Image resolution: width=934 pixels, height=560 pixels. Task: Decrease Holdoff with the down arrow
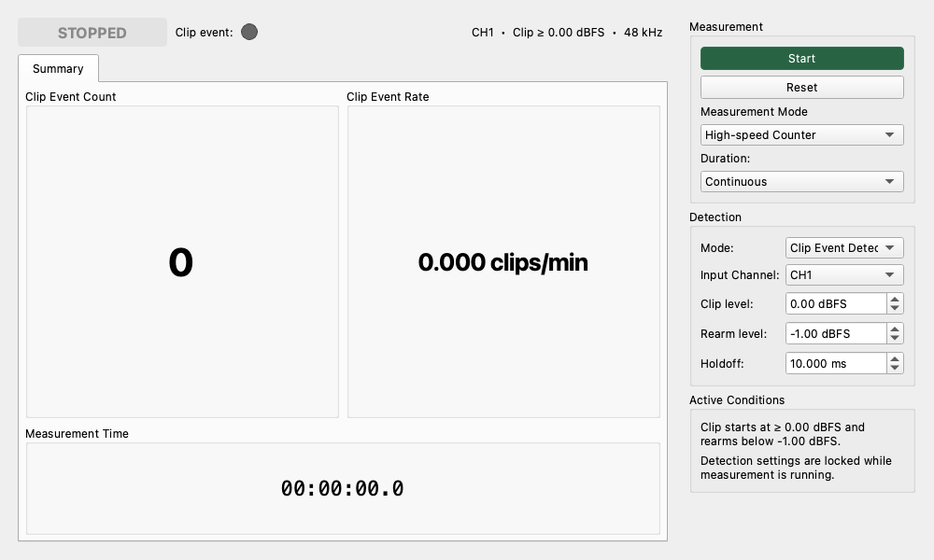(x=895, y=368)
